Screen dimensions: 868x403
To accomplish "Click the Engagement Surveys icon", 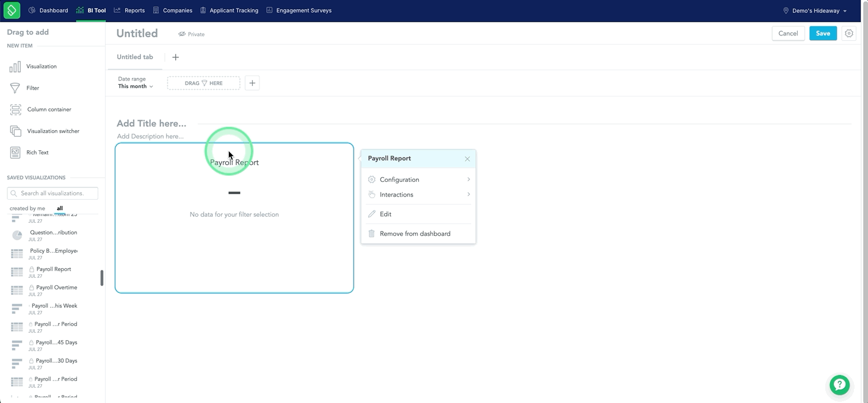I will [269, 10].
